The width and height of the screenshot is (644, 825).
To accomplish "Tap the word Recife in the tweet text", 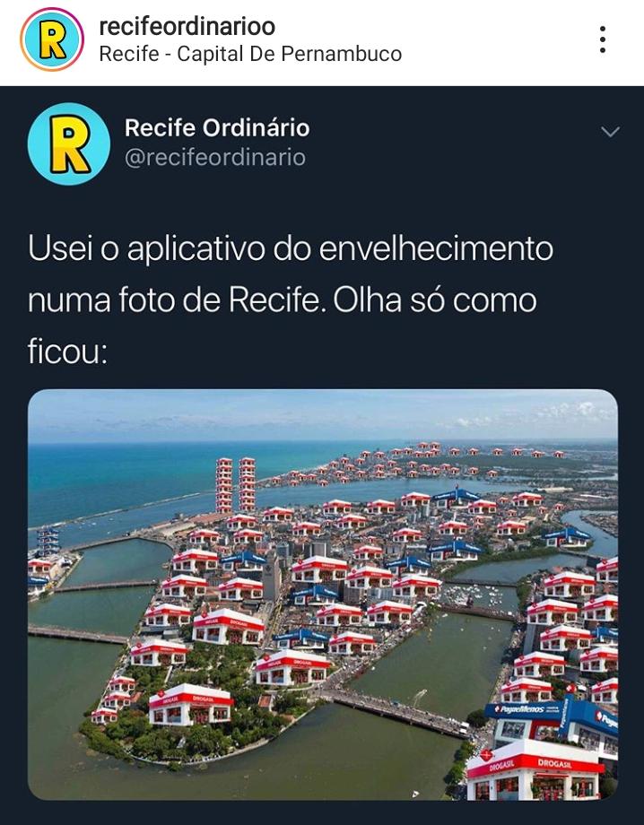I will pos(274,300).
